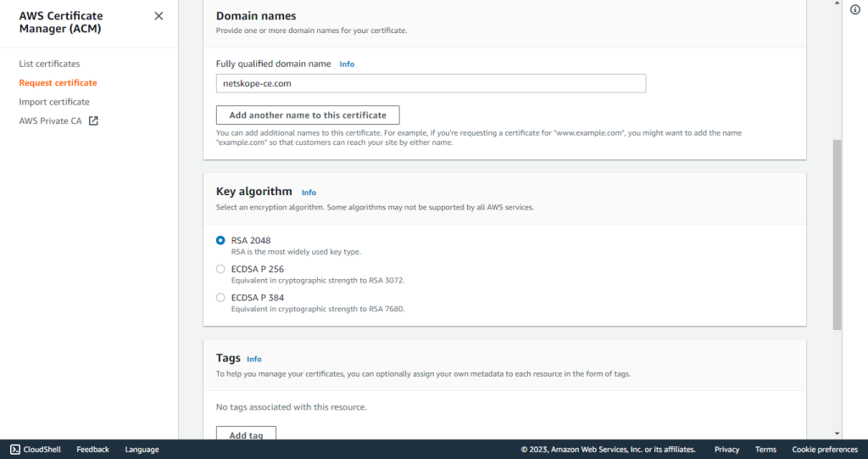Open List certificates page
The width and height of the screenshot is (868, 459).
click(49, 64)
